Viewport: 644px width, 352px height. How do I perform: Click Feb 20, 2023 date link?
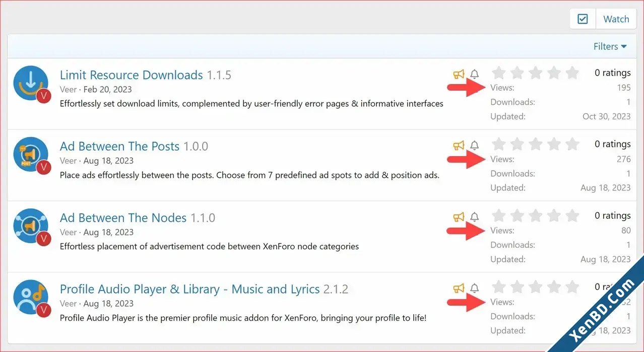pos(107,89)
